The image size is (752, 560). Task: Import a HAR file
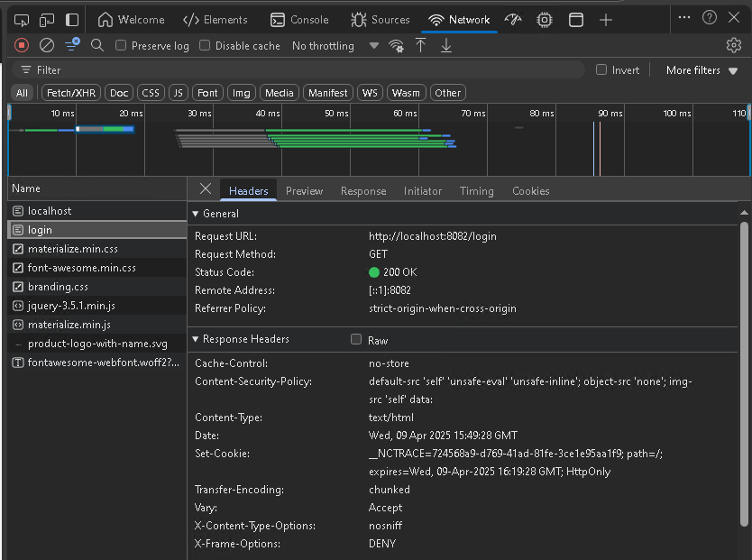tap(420, 45)
